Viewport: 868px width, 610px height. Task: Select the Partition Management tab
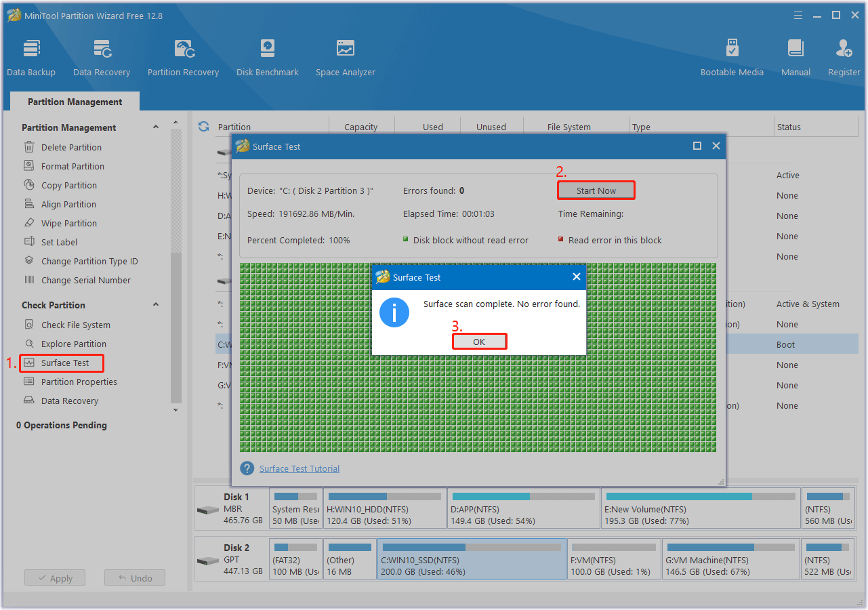tap(75, 102)
